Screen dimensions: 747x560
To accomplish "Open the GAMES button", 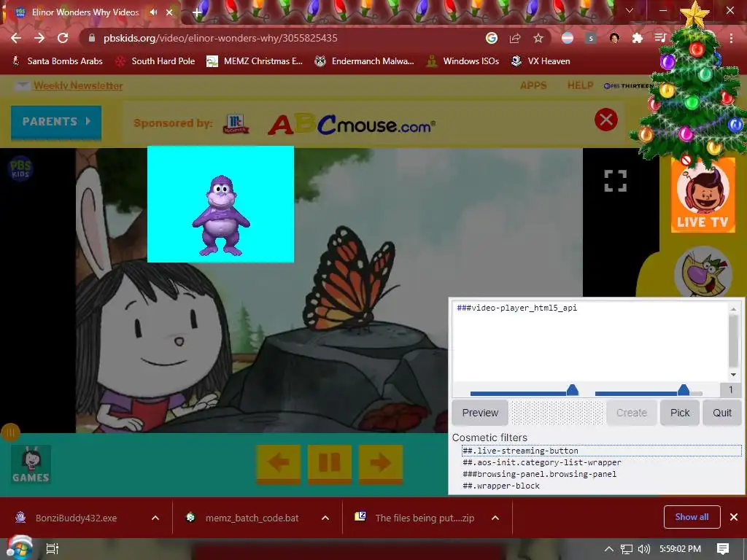I will coord(31,464).
